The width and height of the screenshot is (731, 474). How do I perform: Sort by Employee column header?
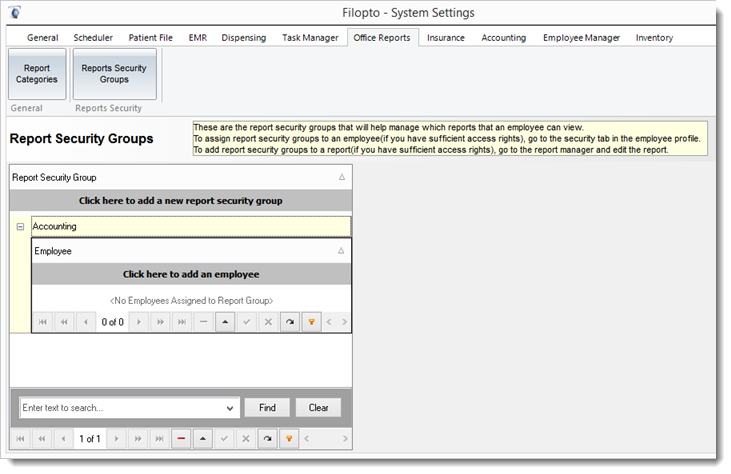tap(191, 251)
